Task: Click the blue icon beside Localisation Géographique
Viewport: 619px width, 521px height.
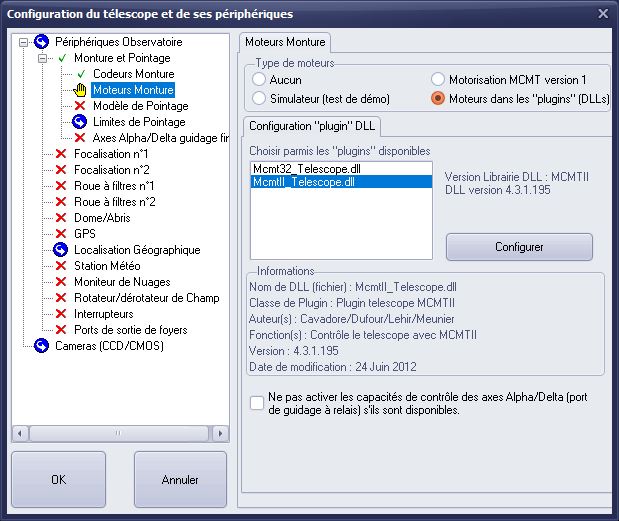Action: (x=62, y=250)
